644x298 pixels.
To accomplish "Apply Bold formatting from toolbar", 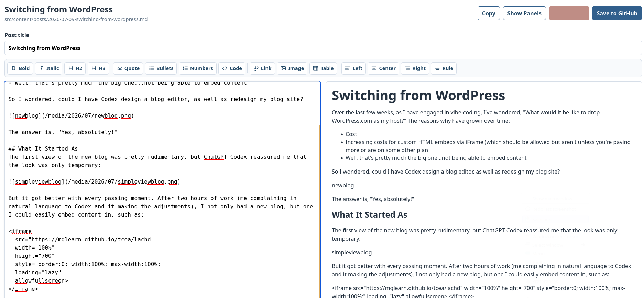I will point(20,68).
